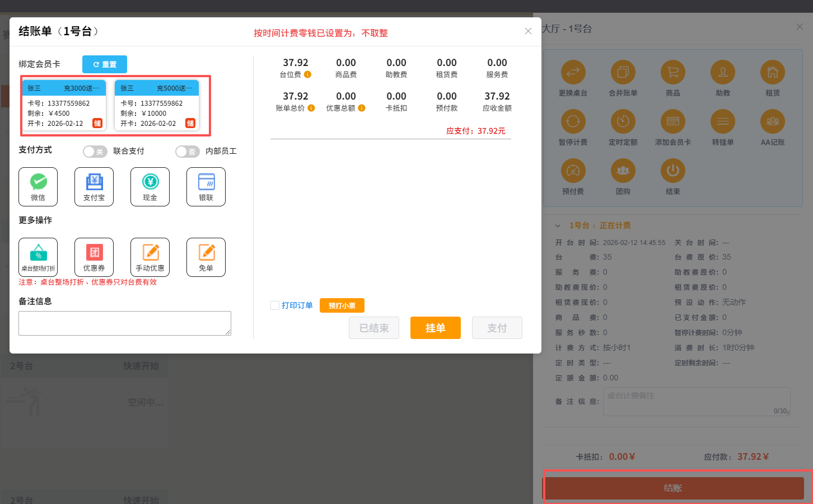
Task: Close the checkout (结账单) dialog
Action: click(x=528, y=31)
